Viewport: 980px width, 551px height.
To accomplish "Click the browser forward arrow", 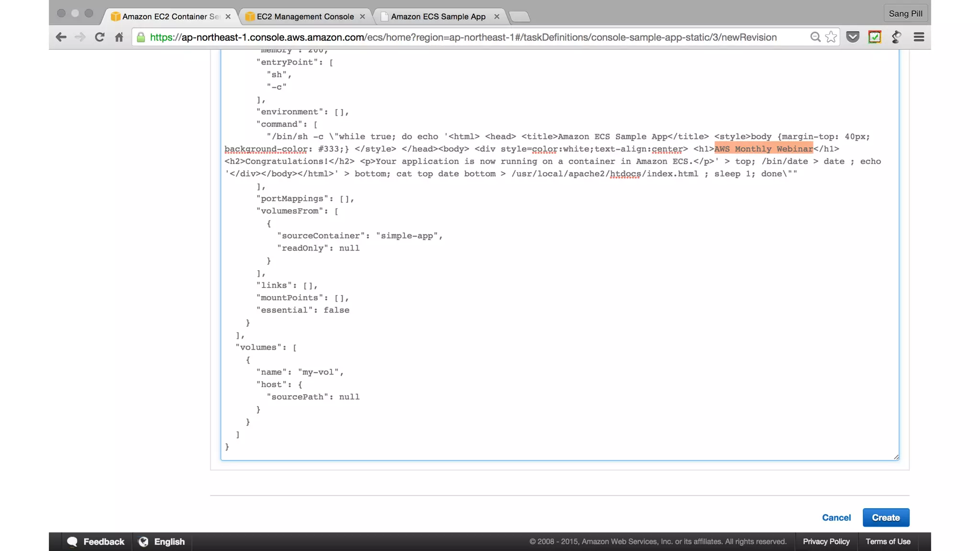I will [80, 37].
